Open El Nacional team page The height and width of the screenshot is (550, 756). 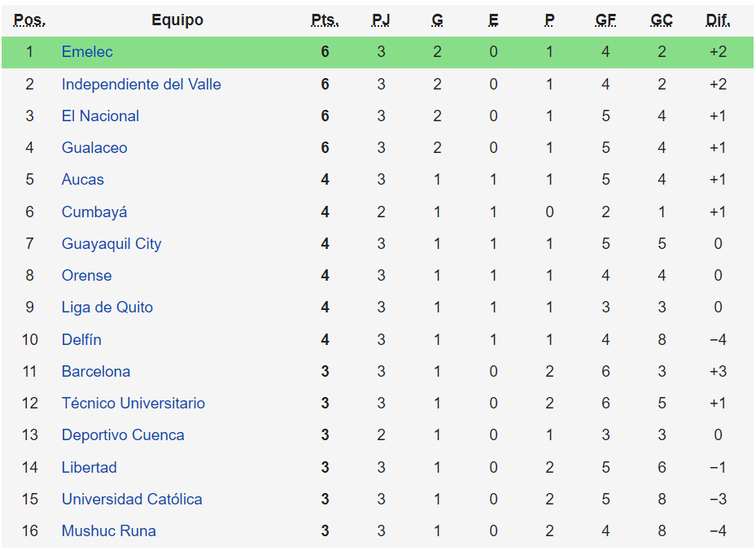pos(100,116)
